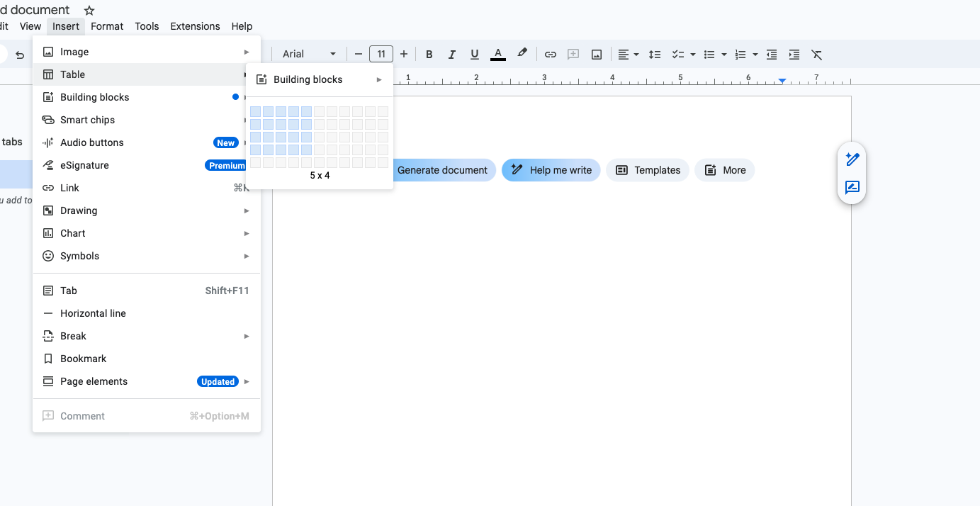Toggle bold formatting in toolbar
This screenshot has width=980, height=506.
click(429, 55)
